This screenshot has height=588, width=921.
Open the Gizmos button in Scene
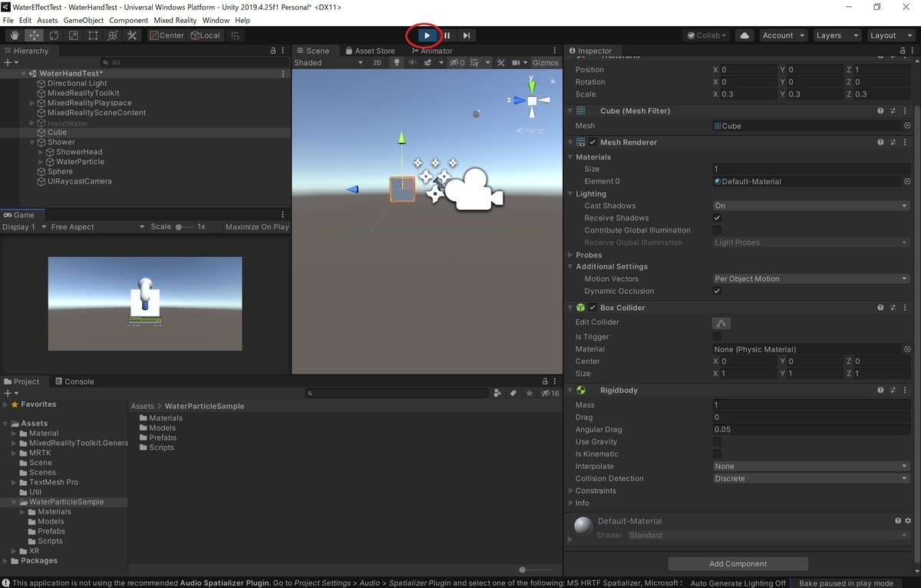click(x=546, y=63)
